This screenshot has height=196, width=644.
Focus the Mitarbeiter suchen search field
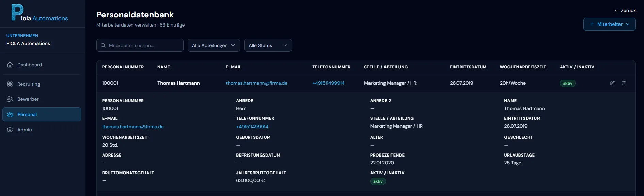(x=143, y=45)
